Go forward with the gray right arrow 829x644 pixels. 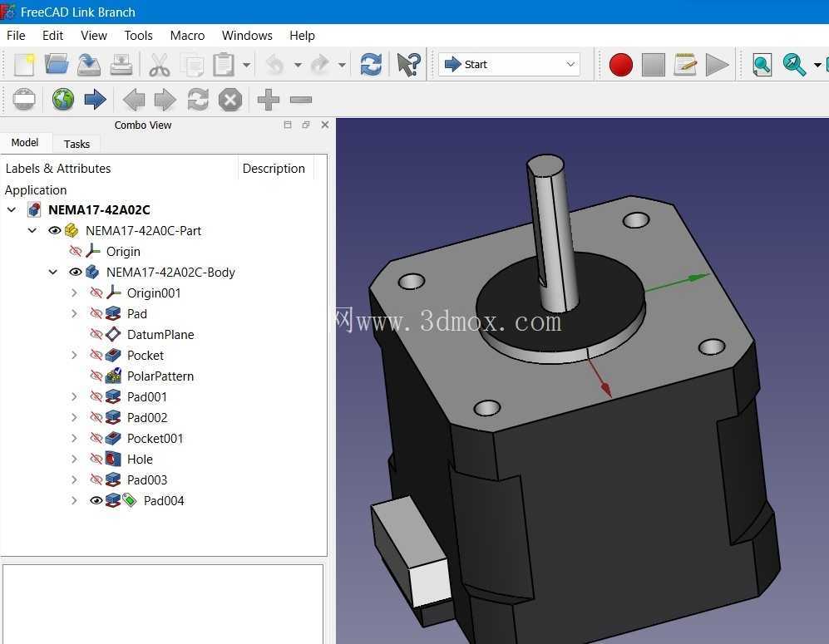coord(165,100)
